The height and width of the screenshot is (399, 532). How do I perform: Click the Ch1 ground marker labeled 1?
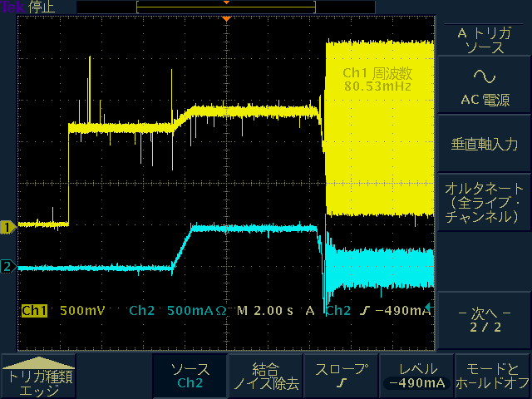pyautogui.click(x=8, y=227)
